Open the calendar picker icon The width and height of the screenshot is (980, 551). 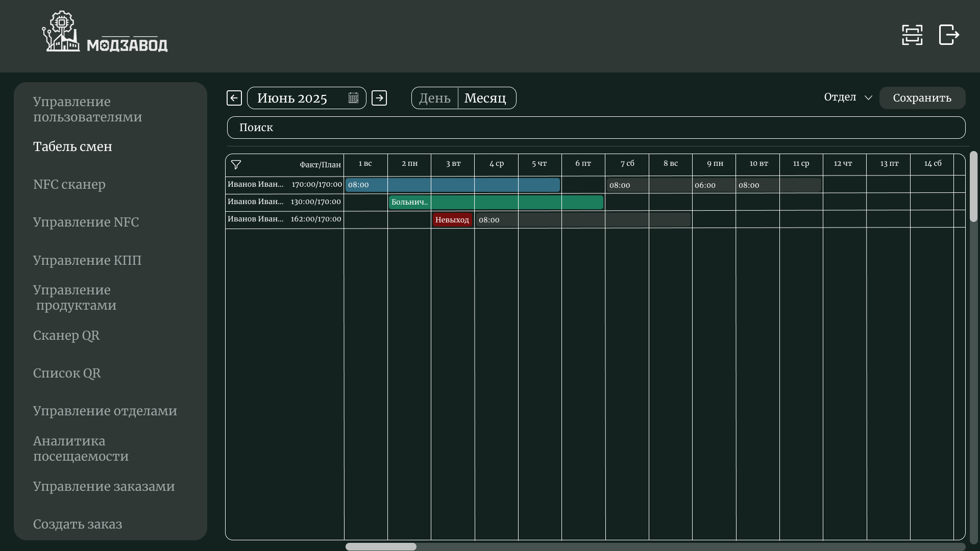353,98
